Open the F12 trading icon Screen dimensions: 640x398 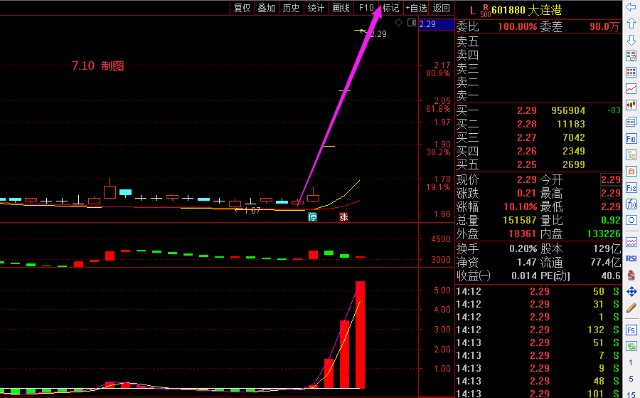[631, 188]
